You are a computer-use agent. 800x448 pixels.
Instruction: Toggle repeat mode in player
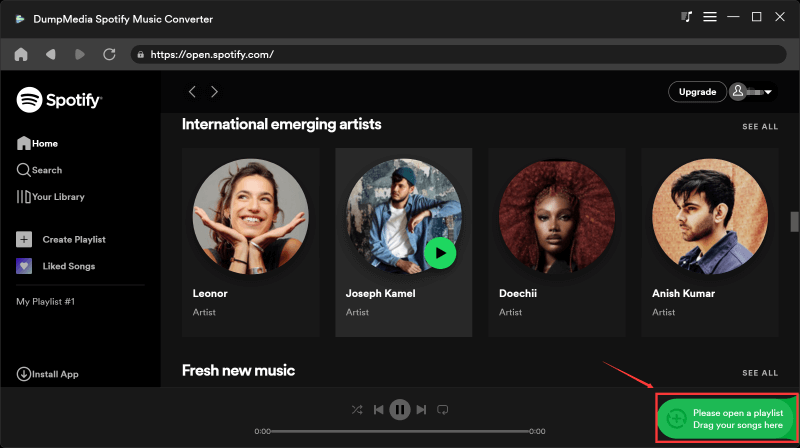coord(443,409)
